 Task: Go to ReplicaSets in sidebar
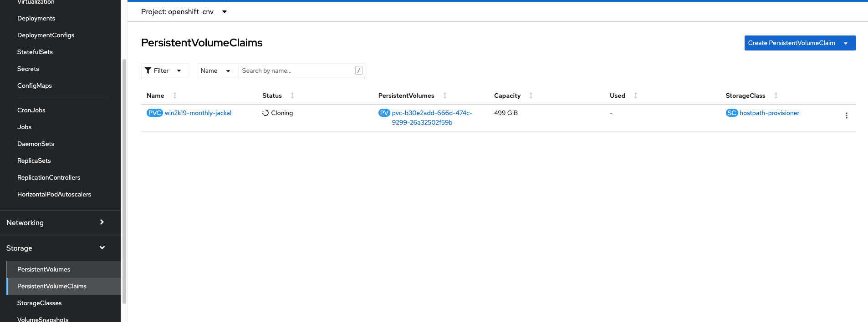[x=34, y=161]
